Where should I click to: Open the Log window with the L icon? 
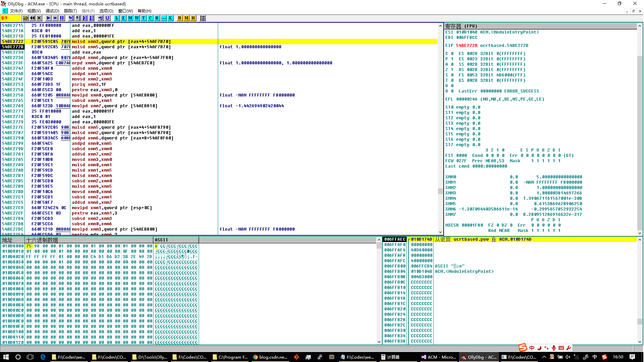(117, 18)
